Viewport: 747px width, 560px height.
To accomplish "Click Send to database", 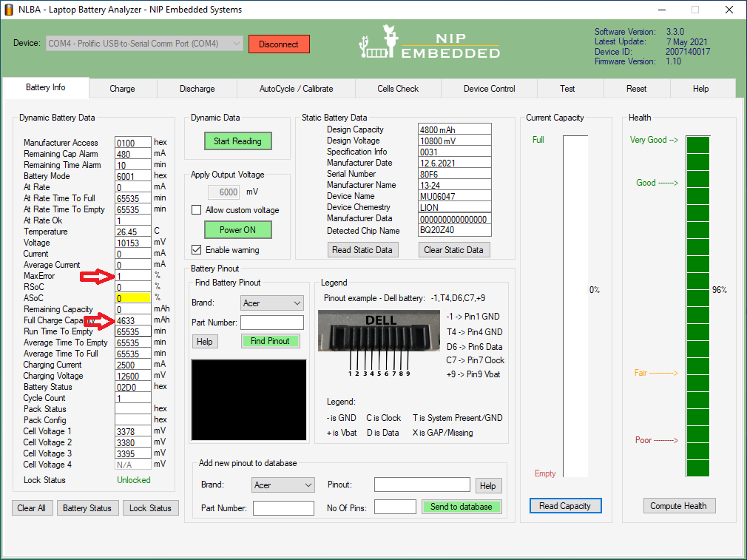I will (x=462, y=507).
